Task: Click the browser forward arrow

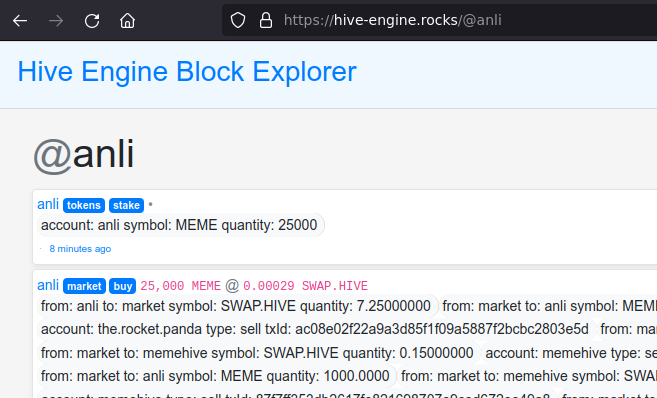Action: click(x=56, y=21)
